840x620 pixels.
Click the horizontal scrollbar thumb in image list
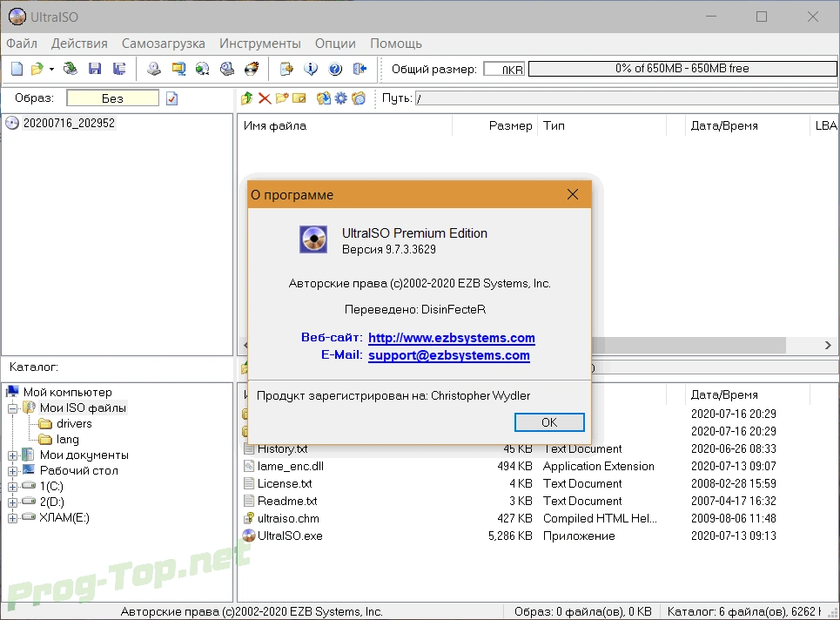coord(689,346)
